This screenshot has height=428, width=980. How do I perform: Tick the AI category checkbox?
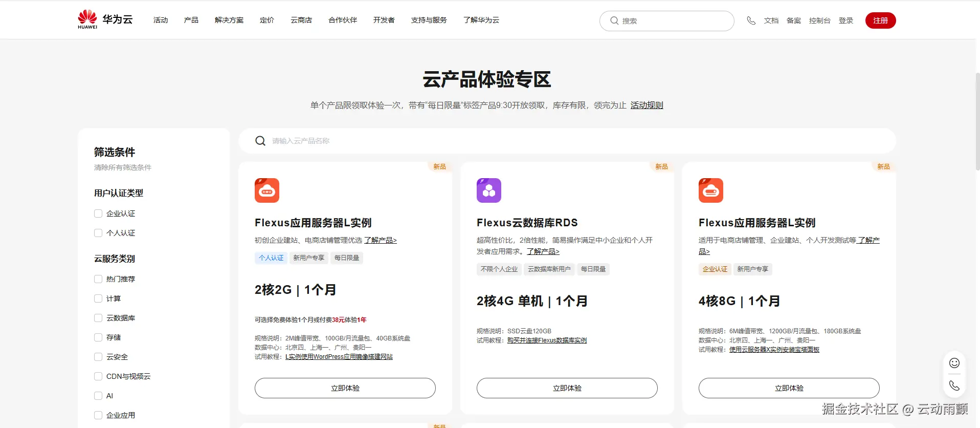(x=98, y=396)
